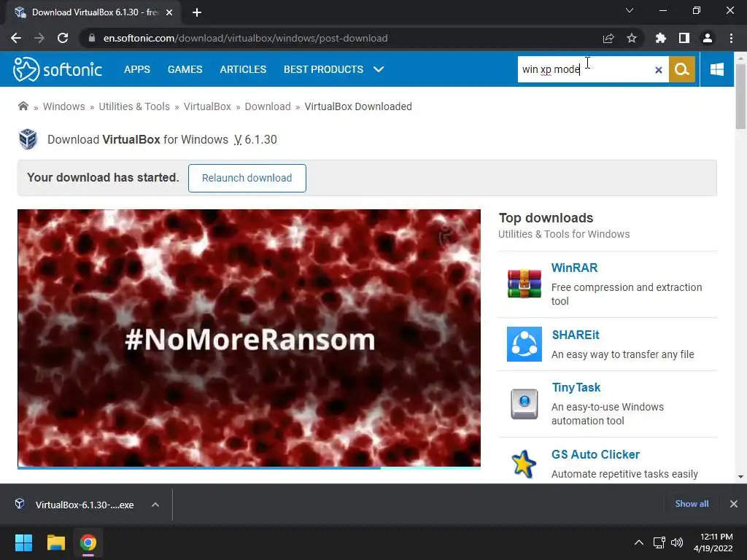Open the GS Auto Clicker star icon

524,463
